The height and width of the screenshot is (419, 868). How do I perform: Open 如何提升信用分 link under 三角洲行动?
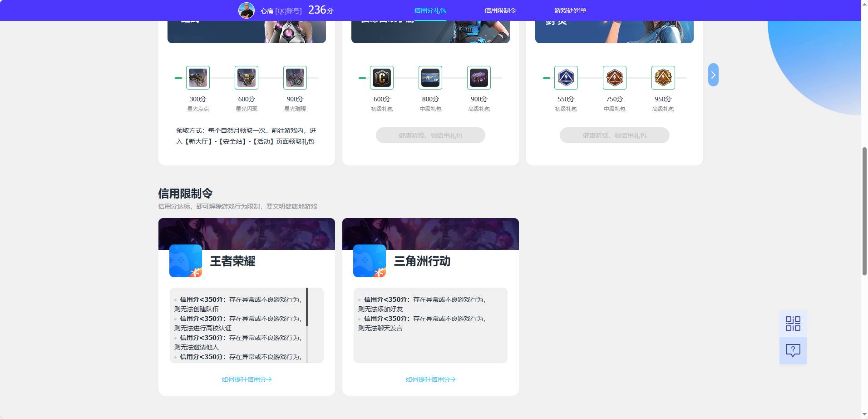(x=430, y=379)
